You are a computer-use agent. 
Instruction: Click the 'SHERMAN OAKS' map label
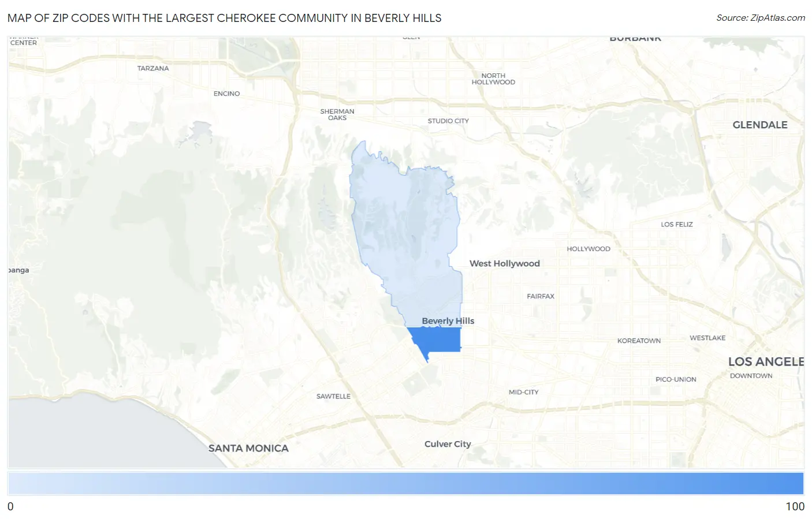[x=337, y=114]
